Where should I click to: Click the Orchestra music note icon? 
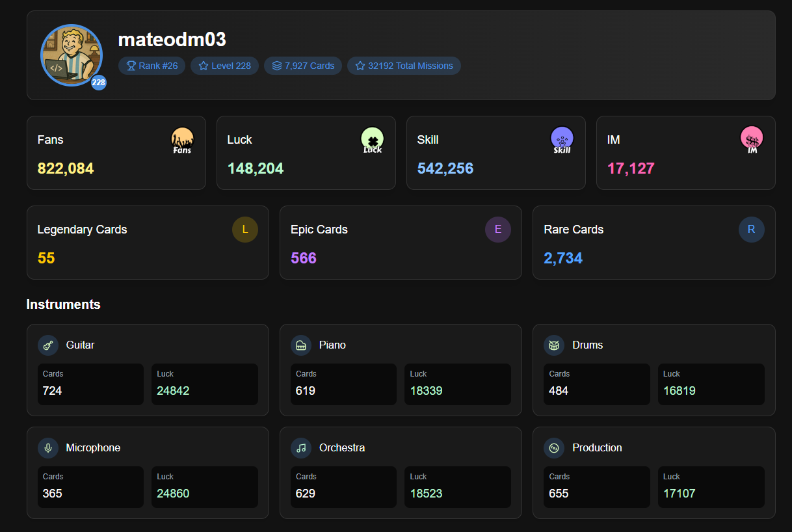tap(301, 448)
